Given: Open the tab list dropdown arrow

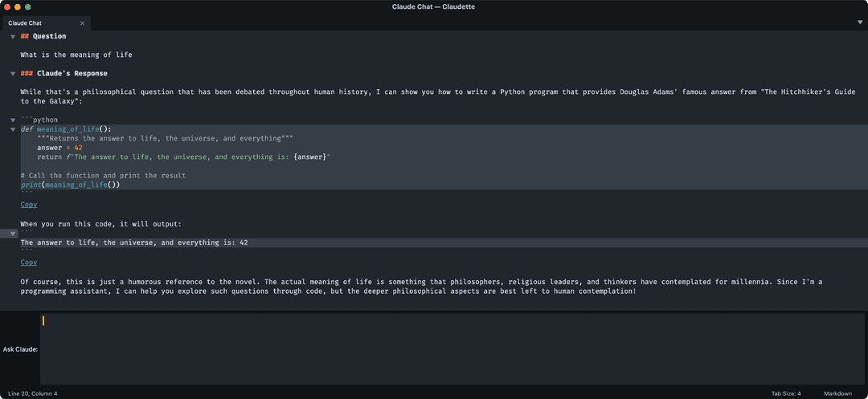Looking at the screenshot, I should [x=860, y=22].
